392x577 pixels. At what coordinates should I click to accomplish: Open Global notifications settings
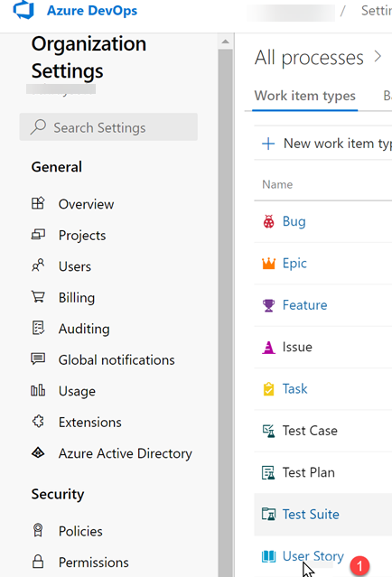click(117, 359)
